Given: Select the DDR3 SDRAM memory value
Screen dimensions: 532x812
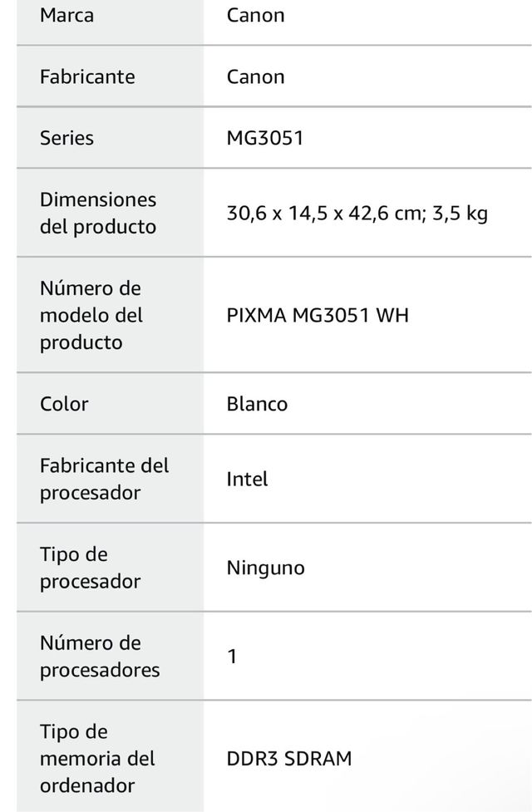Looking at the screenshot, I should 288,758.
